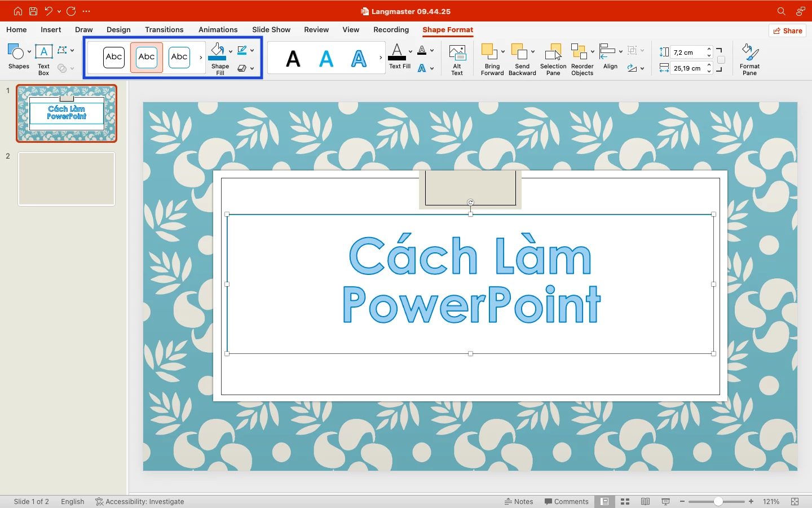Screen dimensions: 812x508
Task: Apply the highlighted middle Abc shape style
Action: coord(147,57)
